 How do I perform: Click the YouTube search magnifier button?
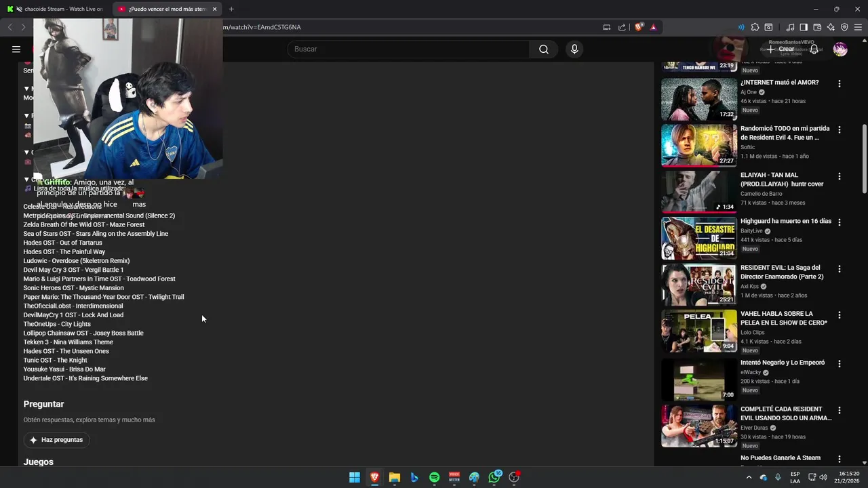coord(544,49)
